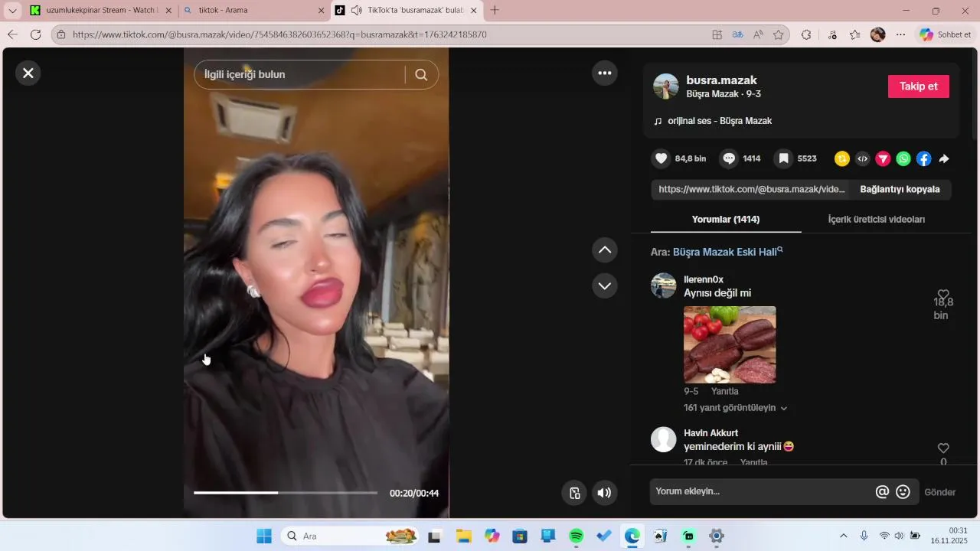Image resolution: width=980 pixels, height=551 pixels.
Task: Like Havin Akkurt's comment heart
Action: (x=943, y=448)
